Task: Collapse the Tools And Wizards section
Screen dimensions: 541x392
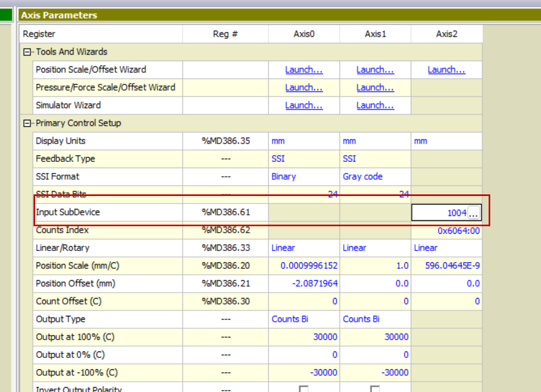Action: [27, 52]
